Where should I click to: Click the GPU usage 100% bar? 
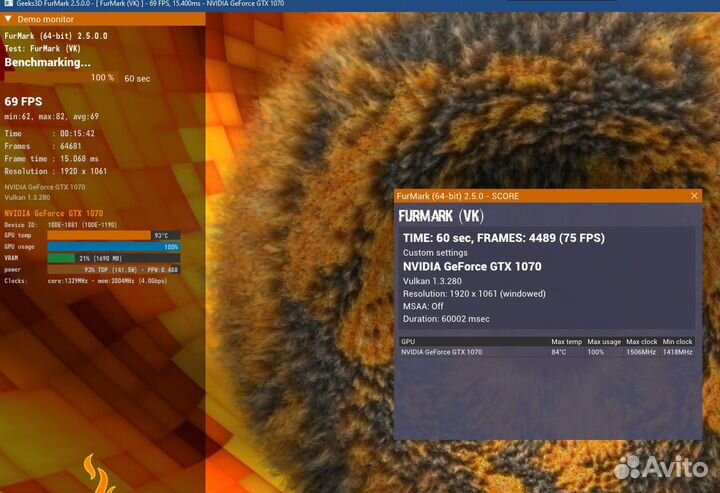coord(114,247)
